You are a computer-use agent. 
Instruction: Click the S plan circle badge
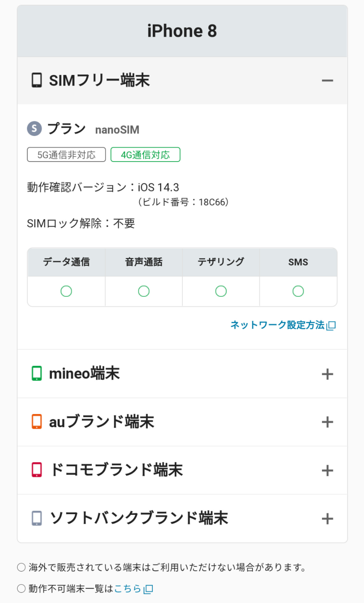click(x=34, y=128)
